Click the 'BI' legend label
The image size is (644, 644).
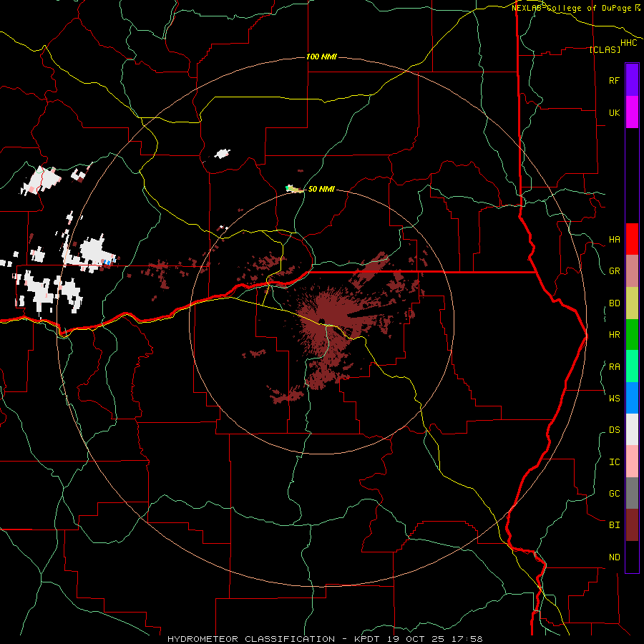click(614, 525)
